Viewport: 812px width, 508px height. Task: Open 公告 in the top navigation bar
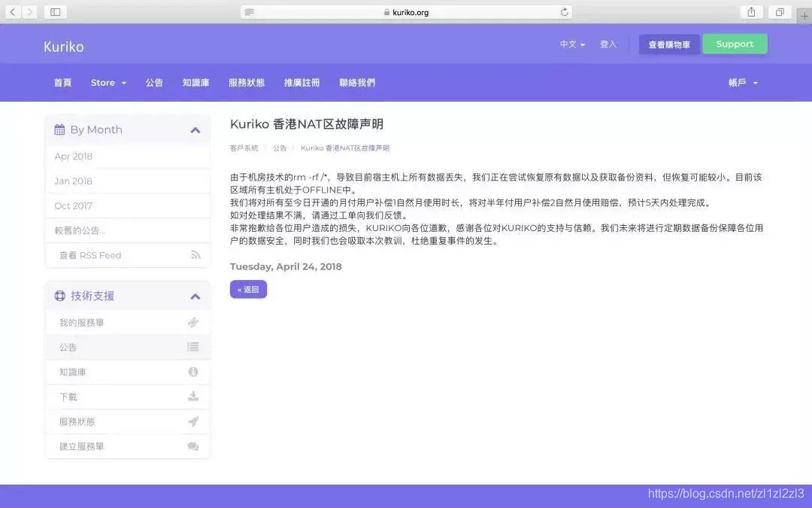[x=154, y=83]
